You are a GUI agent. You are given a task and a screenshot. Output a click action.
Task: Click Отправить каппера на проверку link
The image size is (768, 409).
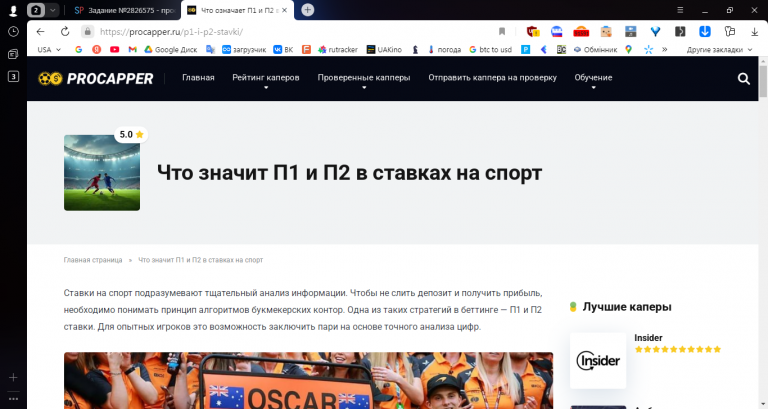click(x=492, y=77)
